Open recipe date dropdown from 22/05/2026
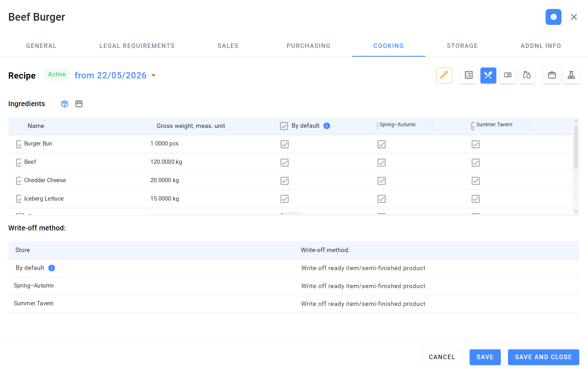This screenshot has height=369, width=588. coord(115,75)
